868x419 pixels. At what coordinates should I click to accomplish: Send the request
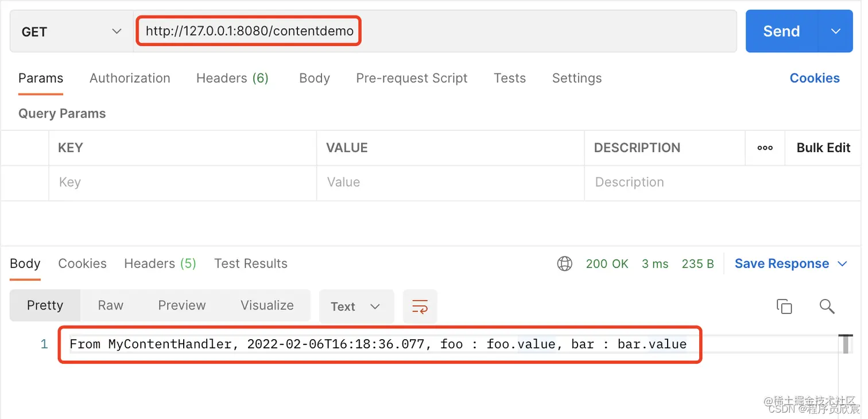click(781, 32)
